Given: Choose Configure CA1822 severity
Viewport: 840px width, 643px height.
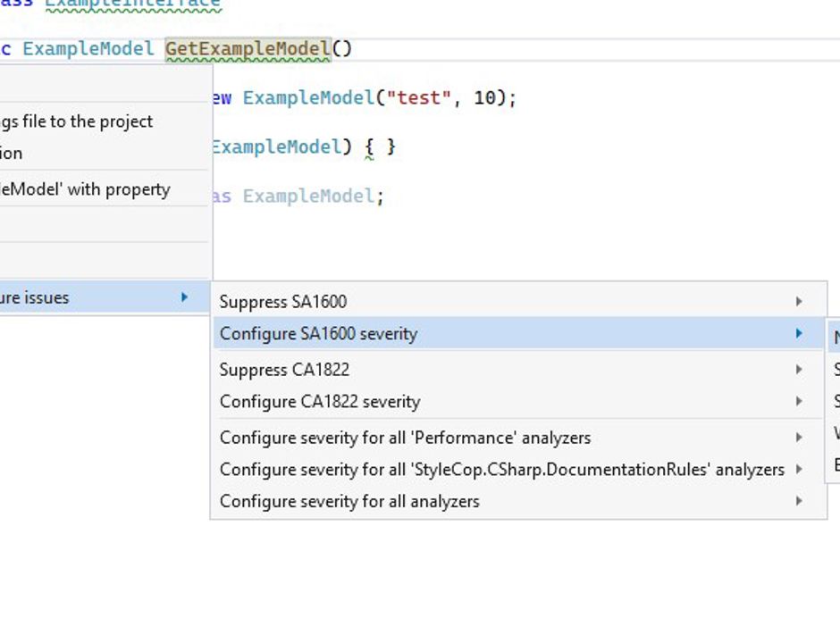Looking at the screenshot, I should coord(518,401).
